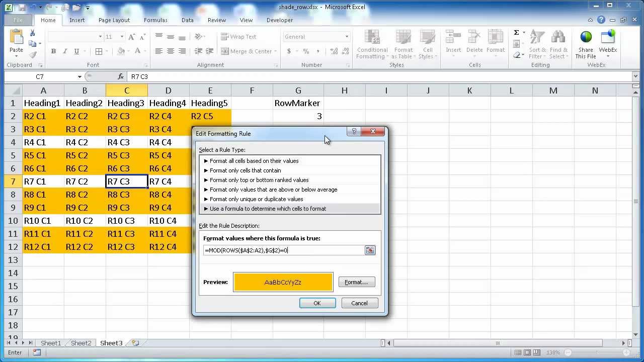Toggle Italic formatting in Font group
Image resolution: width=644 pixels, height=362 pixels.
click(65, 51)
